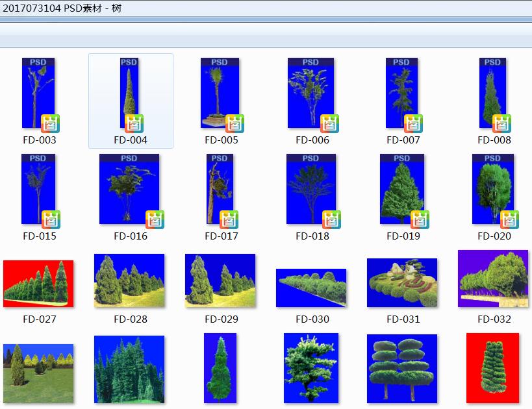Click the file name "FD-020"
The width and height of the screenshot is (532, 409).
(494, 236)
